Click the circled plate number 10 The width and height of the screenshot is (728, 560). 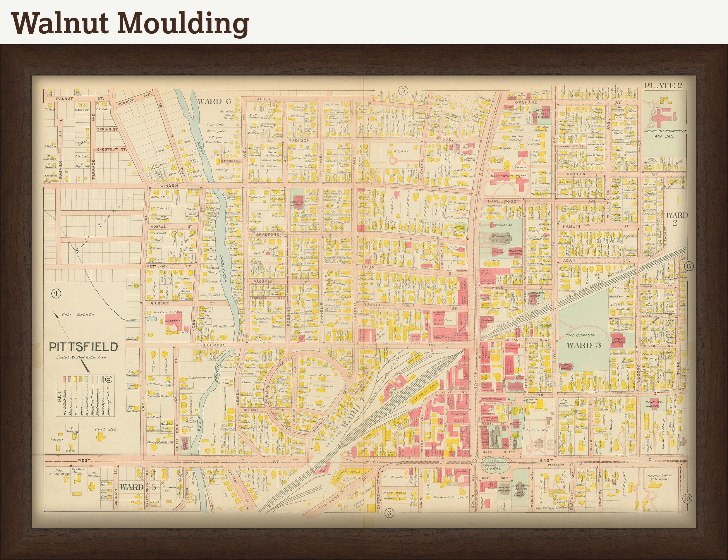(x=687, y=499)
